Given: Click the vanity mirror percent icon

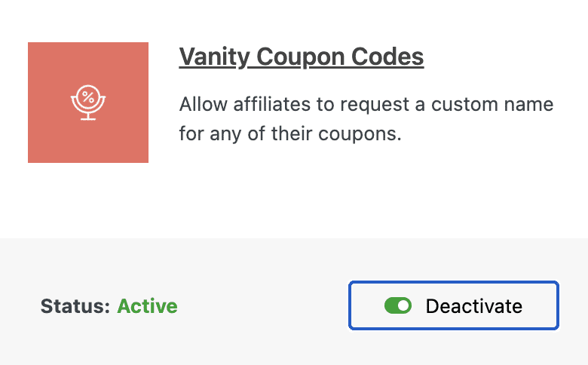Looking at the screenshot, I should pos(88,103).
